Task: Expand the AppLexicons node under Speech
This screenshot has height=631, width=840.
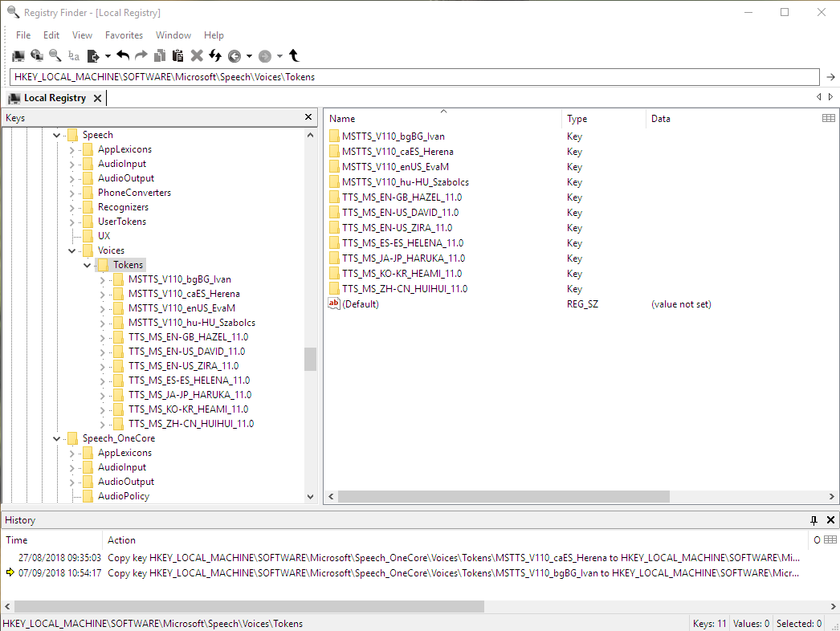Action: (71, 150)
